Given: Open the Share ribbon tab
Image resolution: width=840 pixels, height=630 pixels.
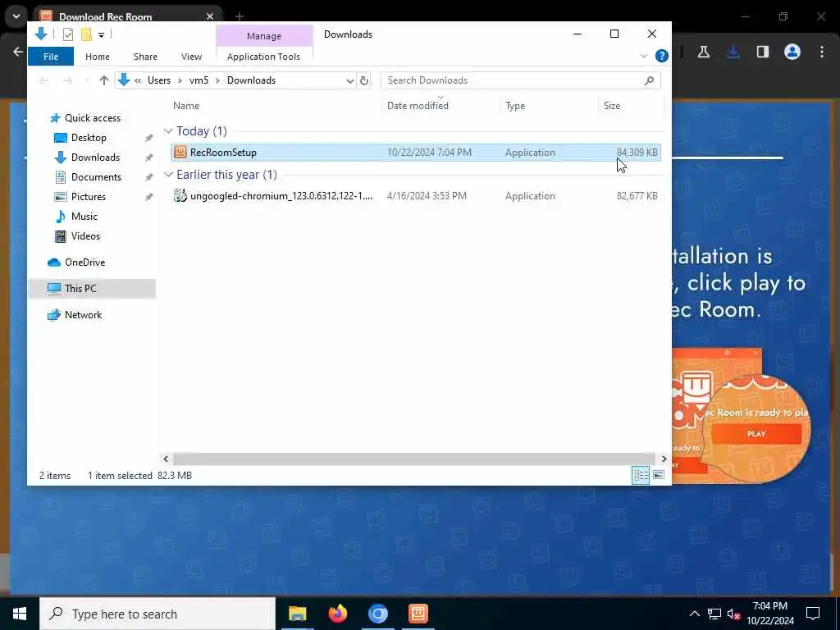Looking at the screenshot, I should tap(145, 57).
